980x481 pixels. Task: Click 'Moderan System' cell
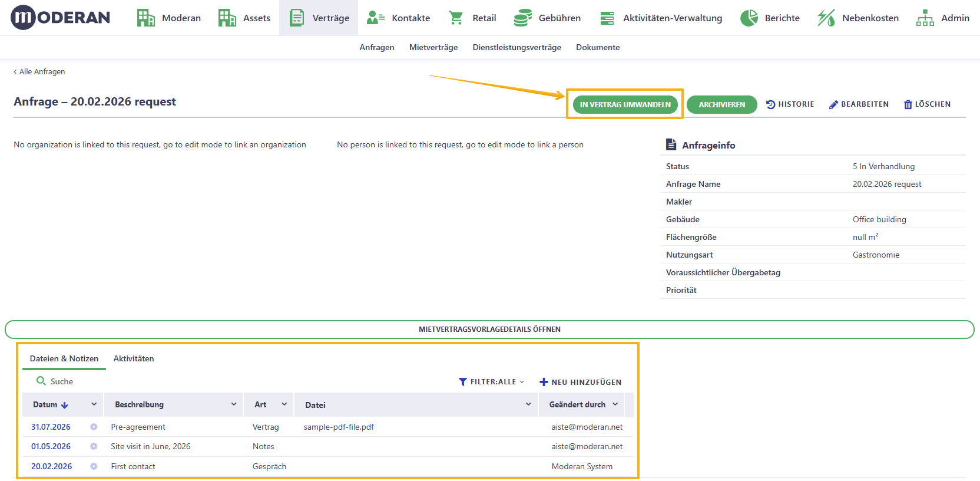(x=582, y=466)
